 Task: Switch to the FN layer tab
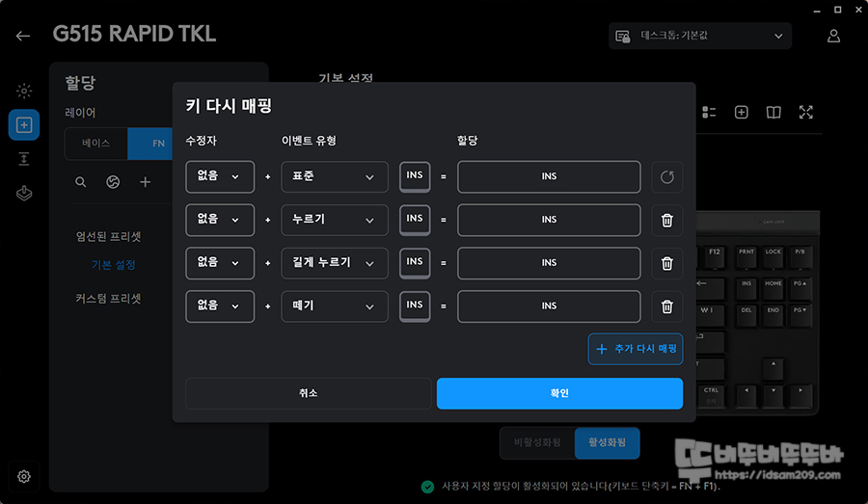point(150,144)
